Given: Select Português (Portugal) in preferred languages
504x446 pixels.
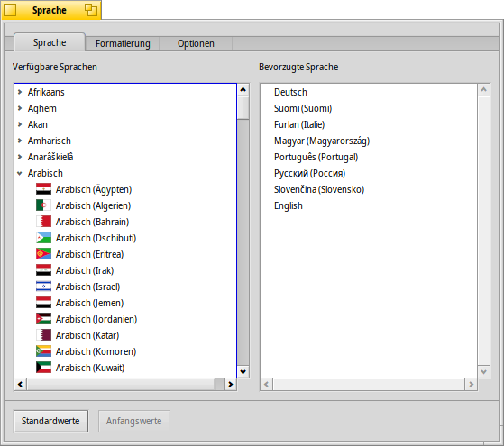Looking at the screenshot, I should (x=316, y=157).
